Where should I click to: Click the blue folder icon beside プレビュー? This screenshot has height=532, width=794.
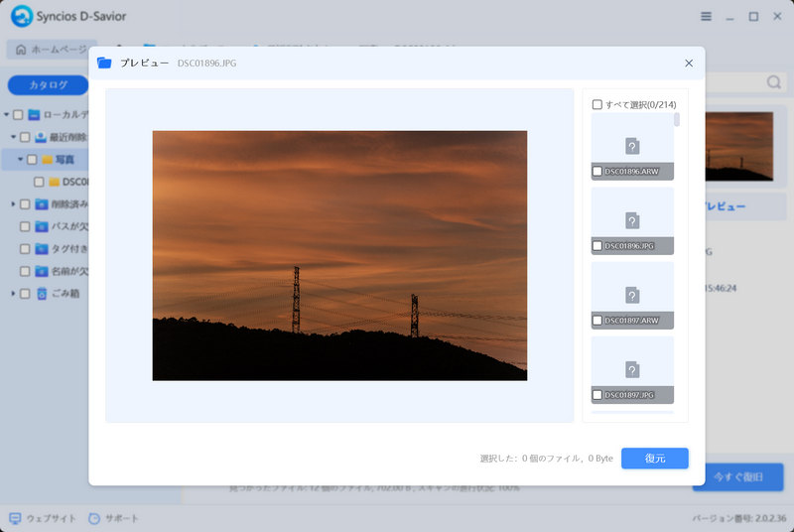pyautogui.click(x=104, y=63)
